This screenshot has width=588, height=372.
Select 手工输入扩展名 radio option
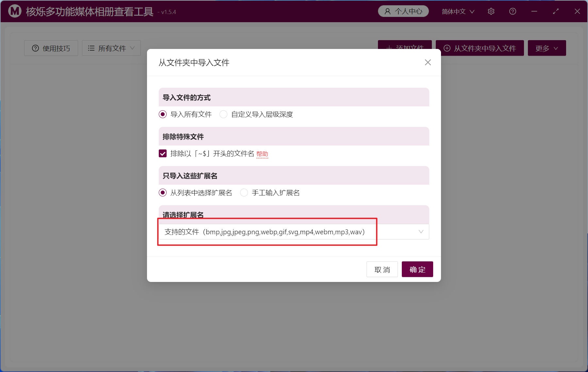[270, 193]
